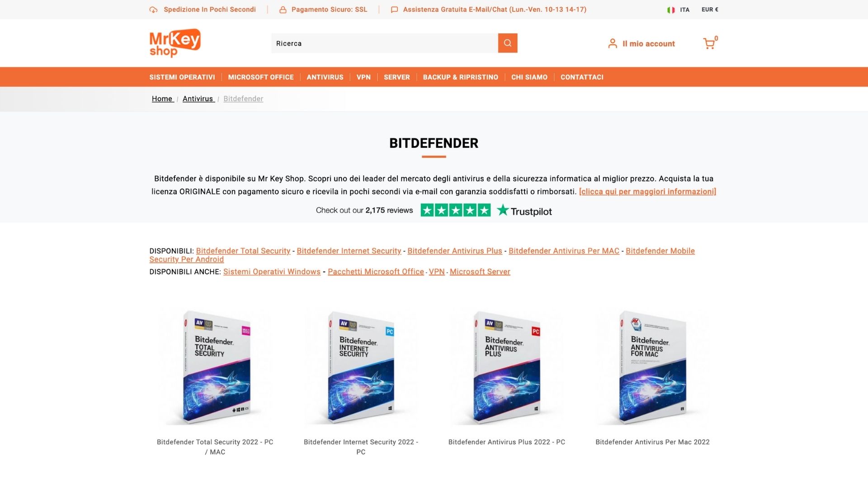Image resolution: width=868 pixels, height=488 pixels.
Task: Go to BACKUP & RIPRISTINO section
Action: pyautogui.click(x=461, y=77)
